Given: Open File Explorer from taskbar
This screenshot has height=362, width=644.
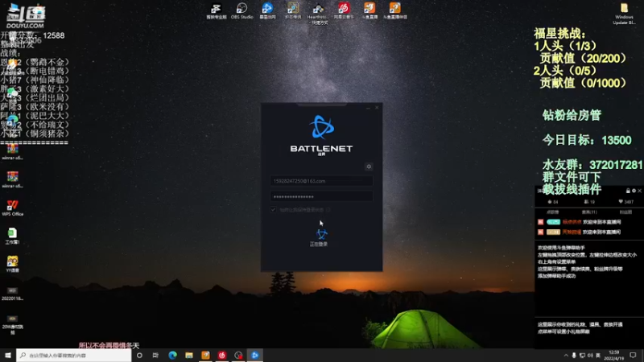Looking at the screenshot, I should pos(189,355).
